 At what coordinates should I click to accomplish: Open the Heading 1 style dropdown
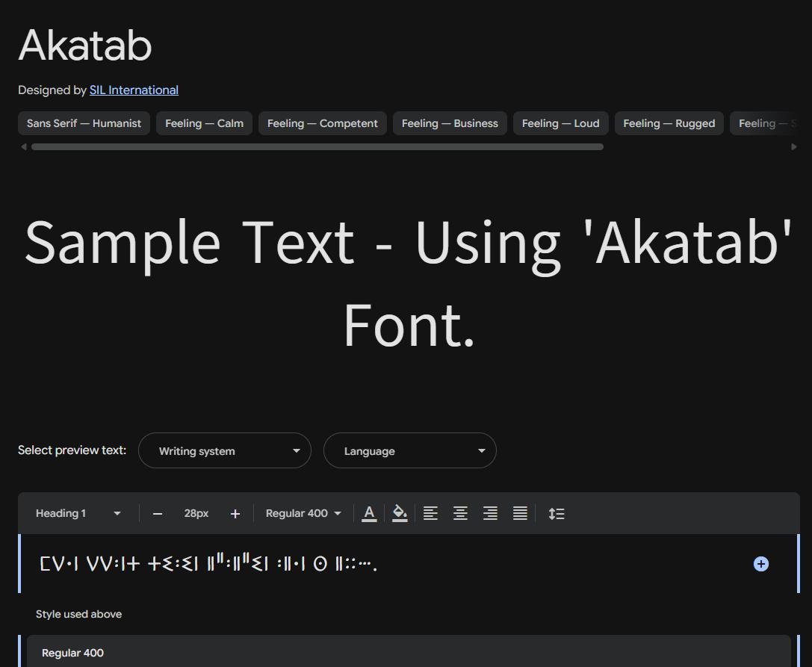tap(78, 513)
